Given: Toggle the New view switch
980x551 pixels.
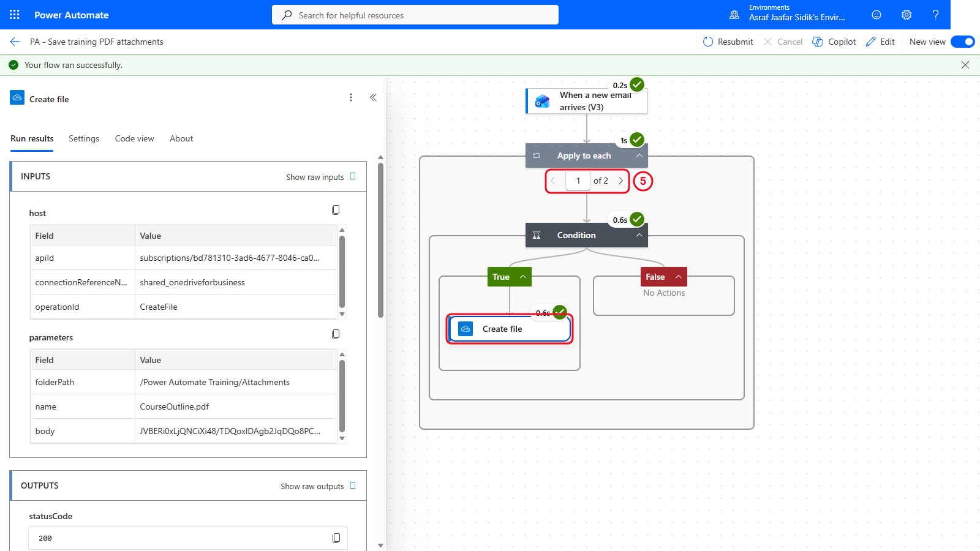Looking at the screenshot, I should 962,42.
